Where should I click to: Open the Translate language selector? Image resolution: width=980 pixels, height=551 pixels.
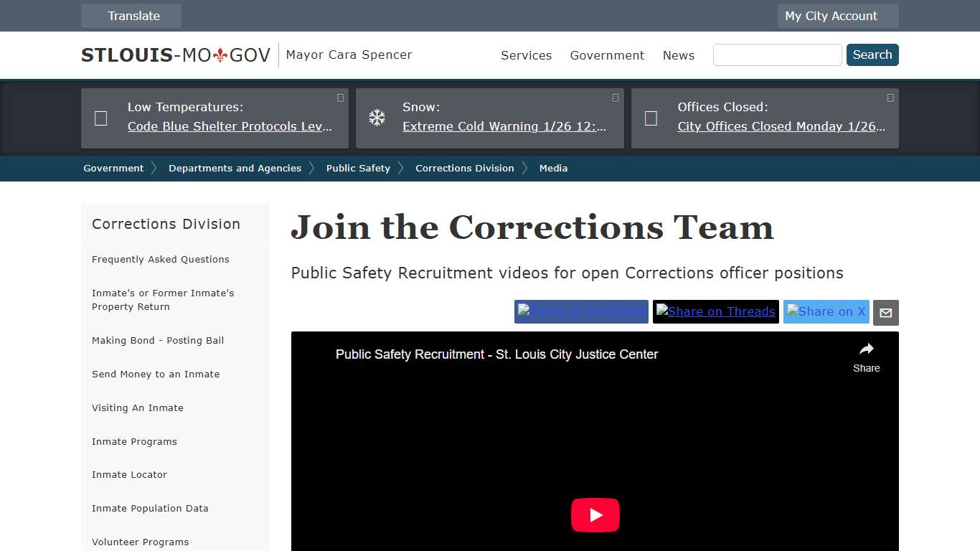coord(131,15)
